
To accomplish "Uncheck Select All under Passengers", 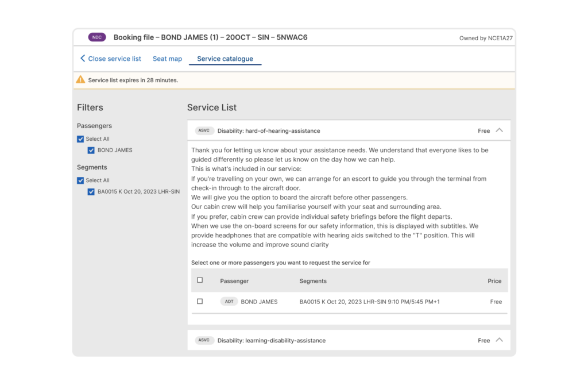I will [80, 138].
